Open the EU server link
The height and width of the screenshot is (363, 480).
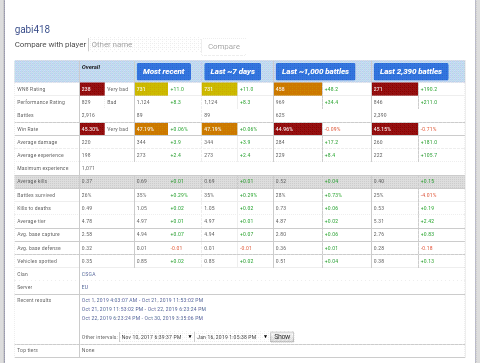85,287
